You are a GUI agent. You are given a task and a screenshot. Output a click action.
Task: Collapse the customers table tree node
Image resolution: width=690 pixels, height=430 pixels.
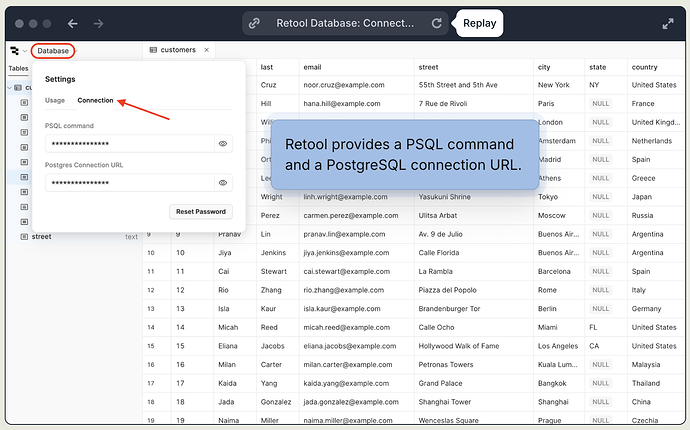click(10, 88)
